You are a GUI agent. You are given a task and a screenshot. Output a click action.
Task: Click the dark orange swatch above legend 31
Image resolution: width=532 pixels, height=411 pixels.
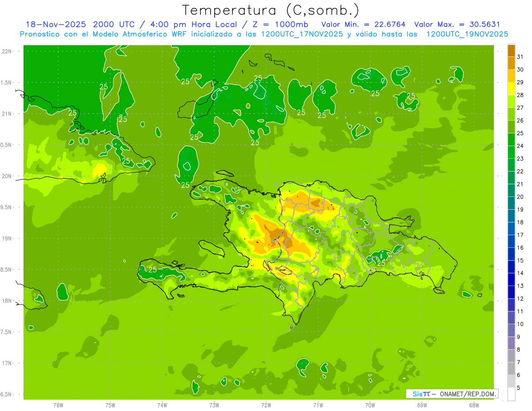tap(511, 50)
